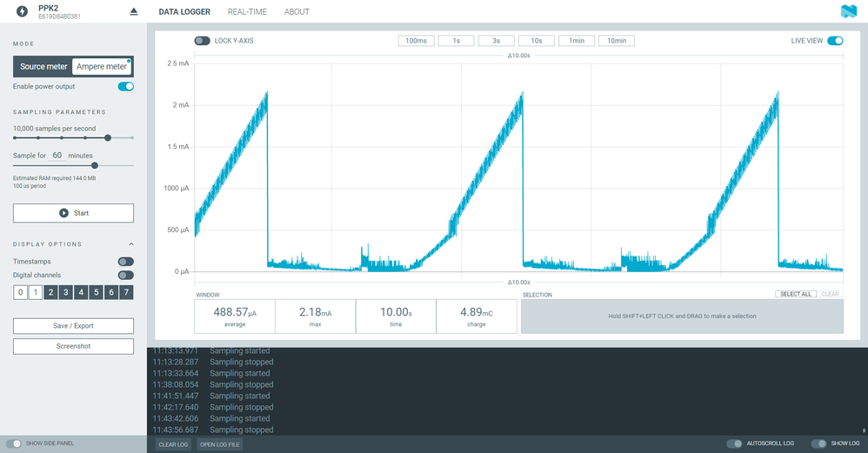Set the time window to 10s

pyautogui.click(x=537, y=41)
